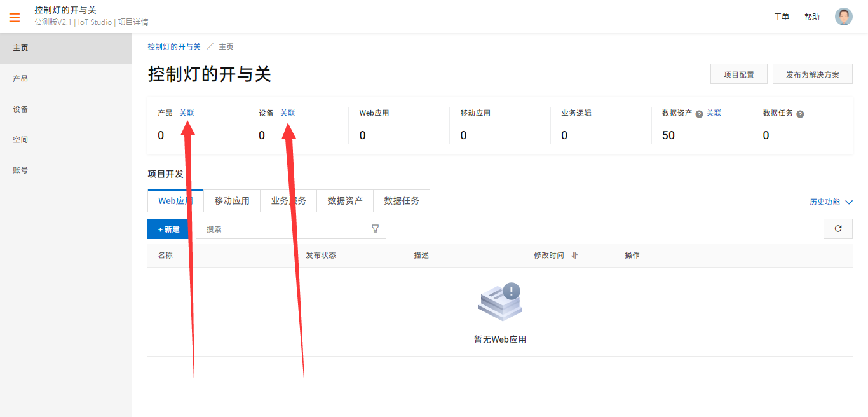
Task: Open the hamburger navigation menu
Action: click(14, 17)
